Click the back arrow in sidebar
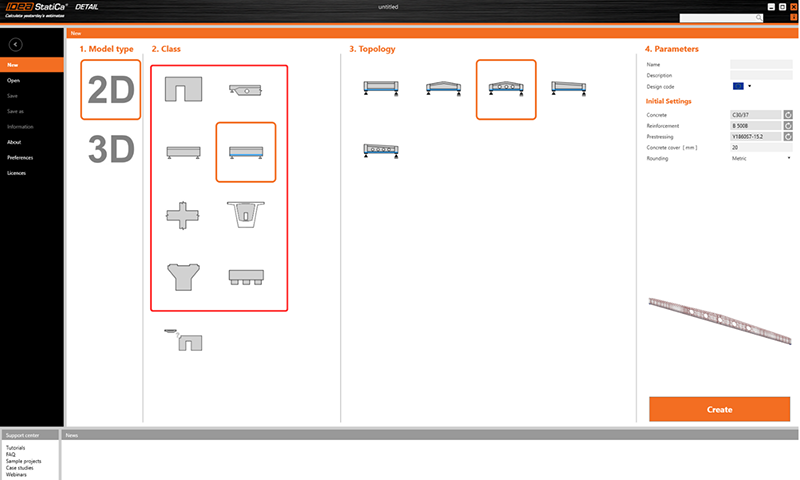Image resolution: width=800 pixels, height=480 pixels. (x=15, y=44)
